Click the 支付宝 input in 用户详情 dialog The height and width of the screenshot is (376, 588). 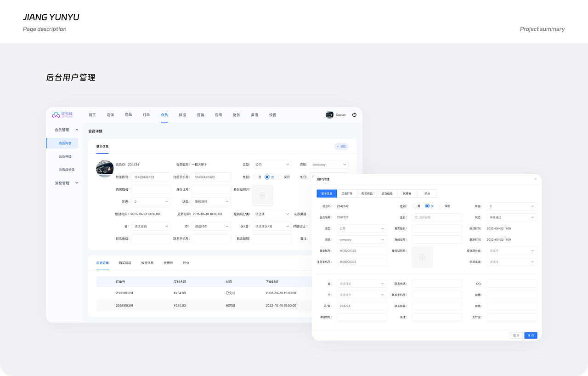click(512, 317)
